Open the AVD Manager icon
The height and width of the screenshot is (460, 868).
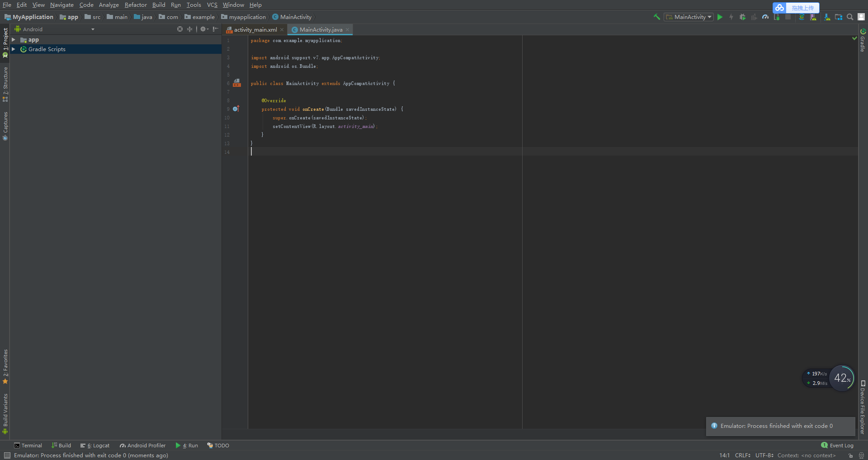(813, 17)
